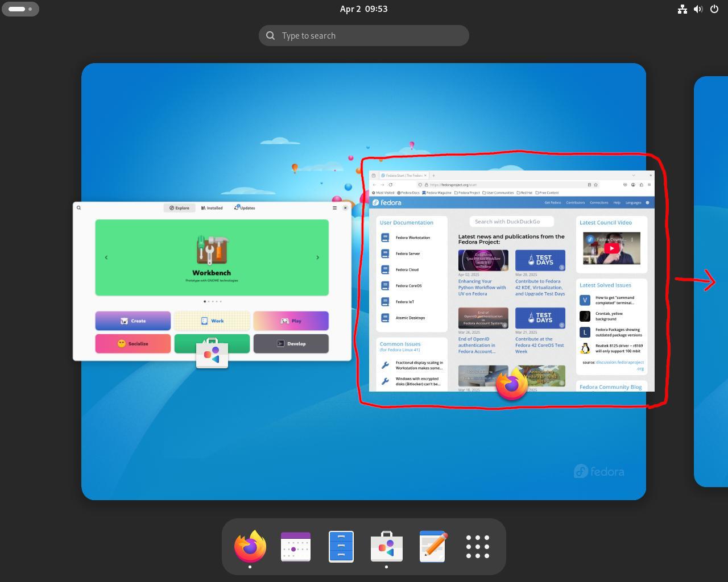Open the Calendar app in the dock
The width and height of the screenshot is (728, 582).
(296, 547)
